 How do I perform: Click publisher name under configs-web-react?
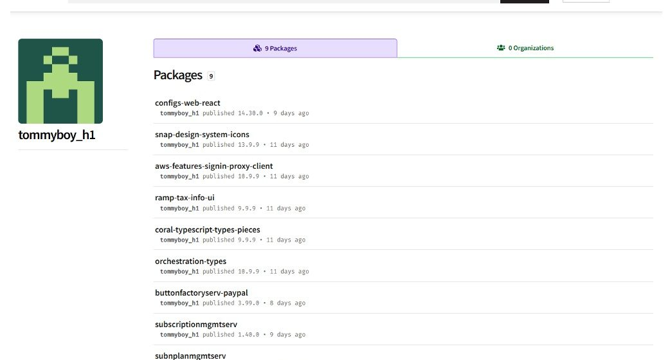tap(179, 113)
